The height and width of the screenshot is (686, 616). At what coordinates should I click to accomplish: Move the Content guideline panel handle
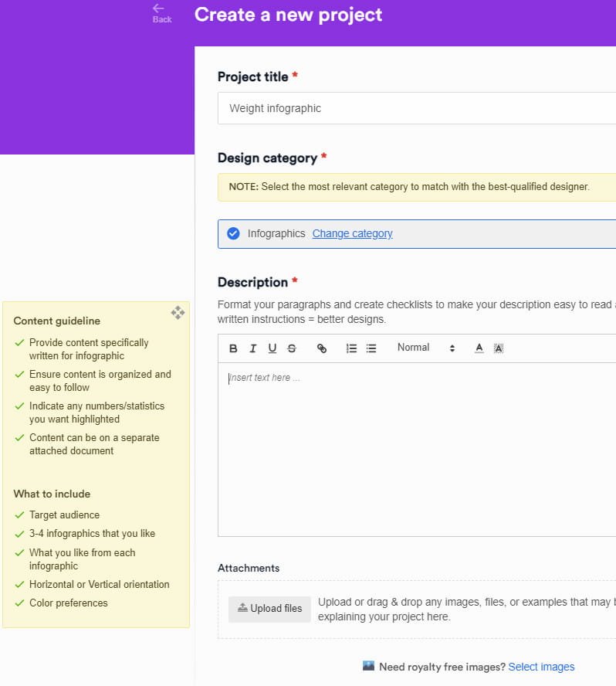[x=178, y=313]
